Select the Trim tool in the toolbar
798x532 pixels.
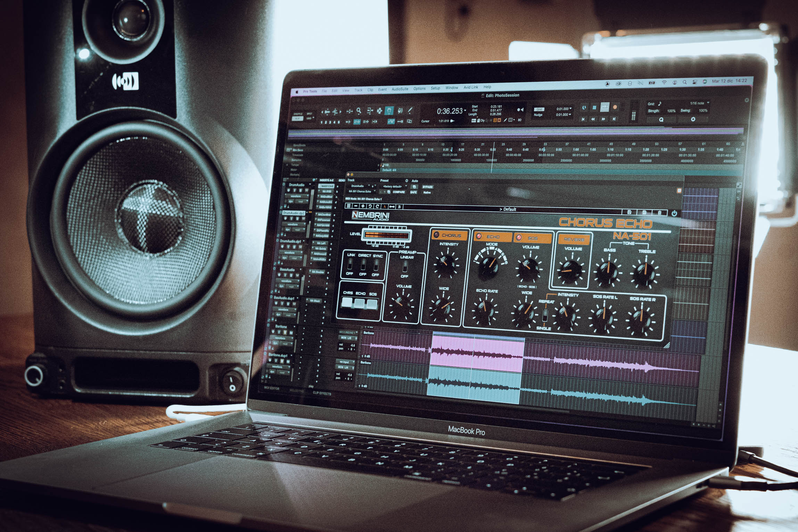pos(370,111)
